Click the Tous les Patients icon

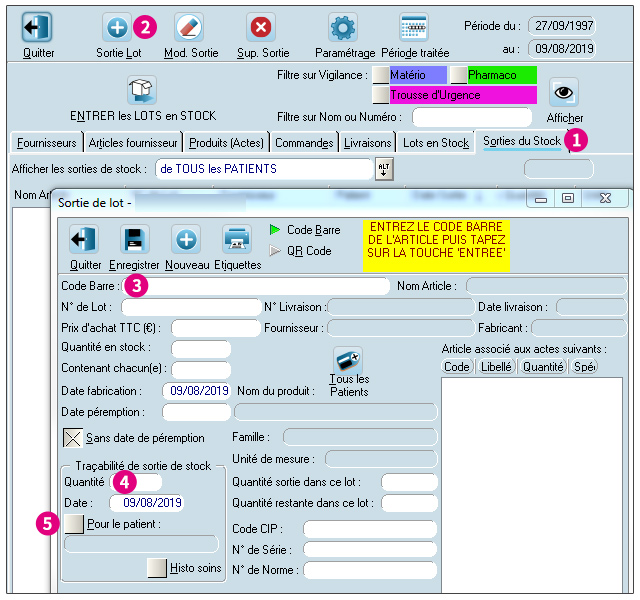click(348, 361)
